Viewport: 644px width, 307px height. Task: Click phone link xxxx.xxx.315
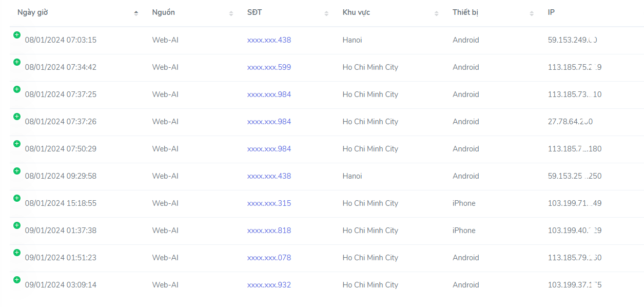(269, 203)
